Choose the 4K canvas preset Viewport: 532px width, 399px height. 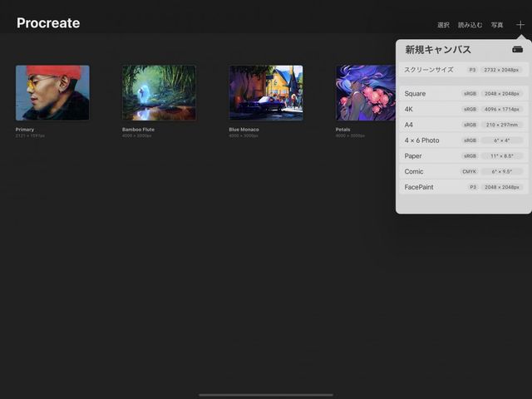pyautogui.click(x=464, y=109)
